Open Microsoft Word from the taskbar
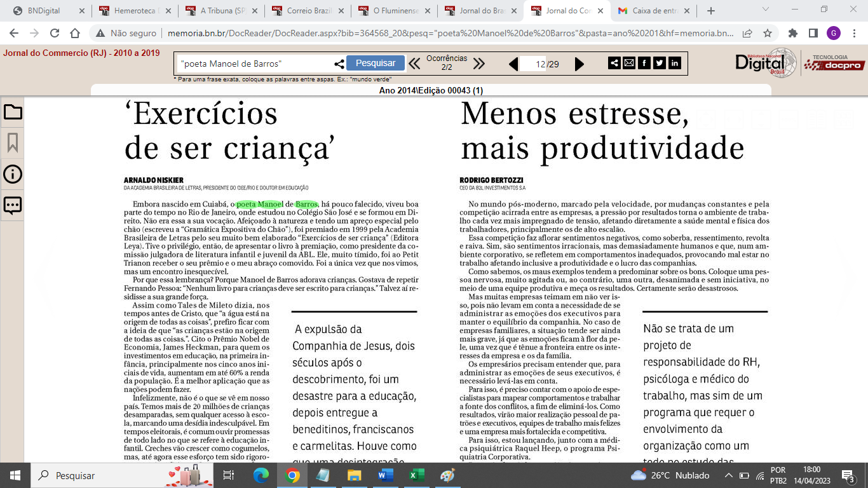868x488 pixels. [x=386, y=475]
